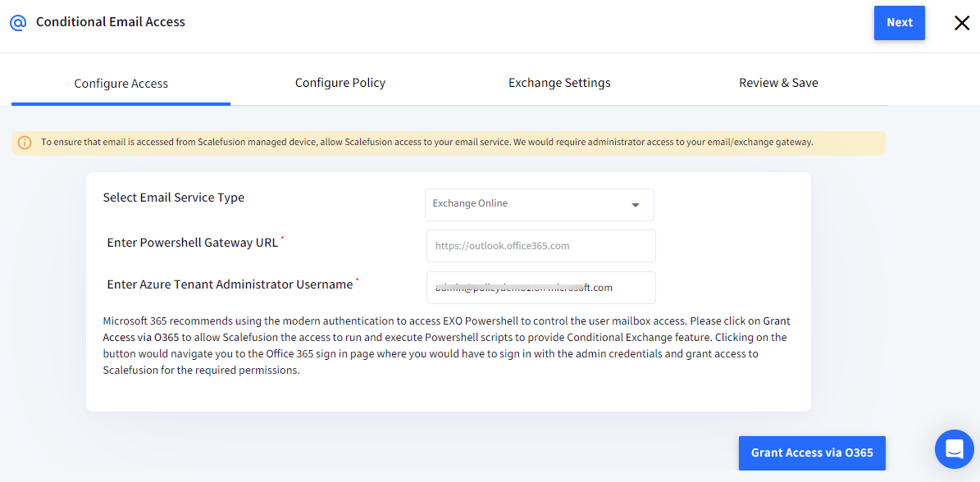Open the chat support bubble
This screenshot has height=482, width=980.
click(955, 448)
